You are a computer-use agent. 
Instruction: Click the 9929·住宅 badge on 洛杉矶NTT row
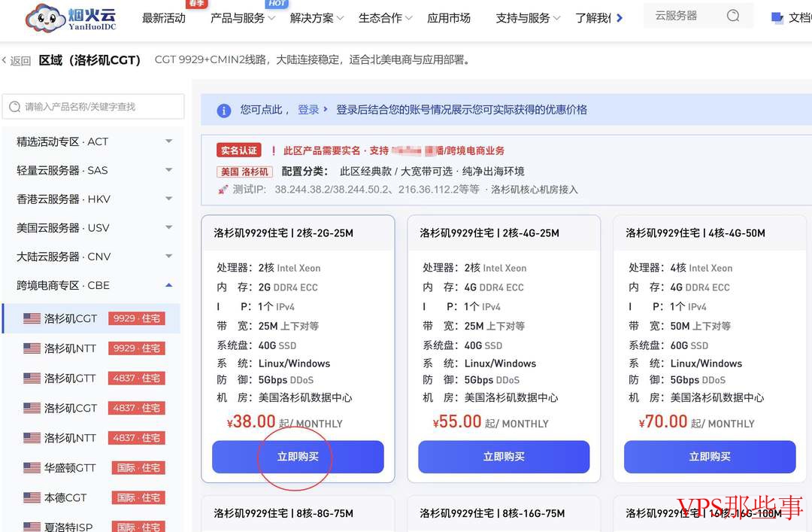point(137,348)
